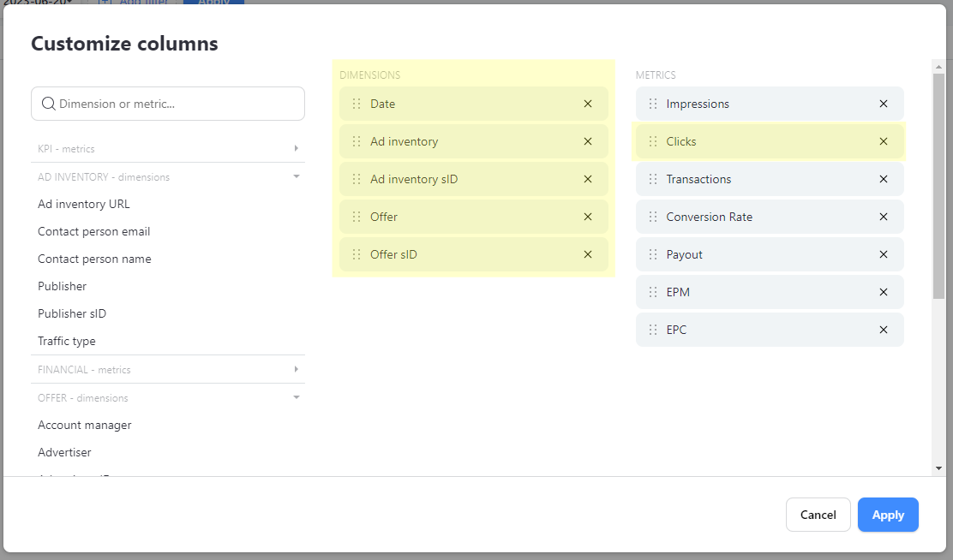Grab the drag handle of Ad inventory sID

pyautogui.click(x=357, y=179)
